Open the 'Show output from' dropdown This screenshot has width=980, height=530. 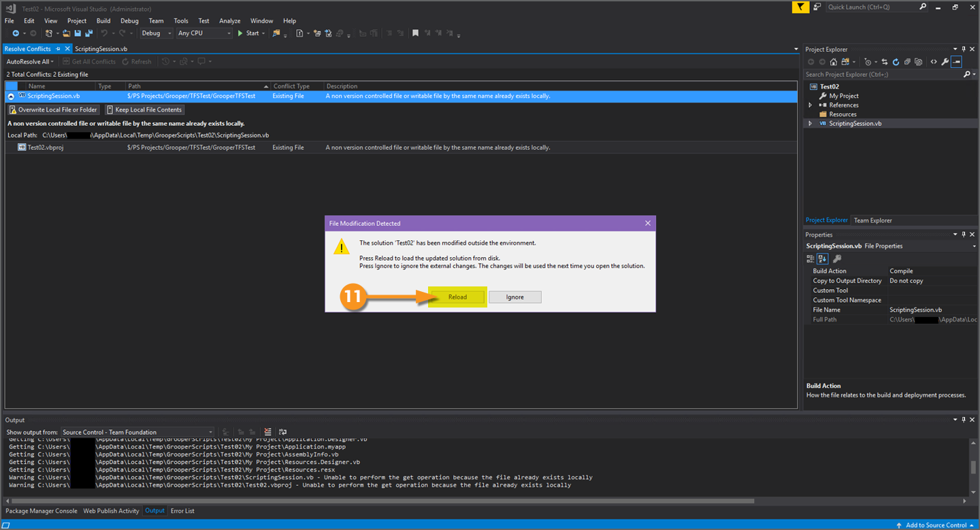[137, 432]
